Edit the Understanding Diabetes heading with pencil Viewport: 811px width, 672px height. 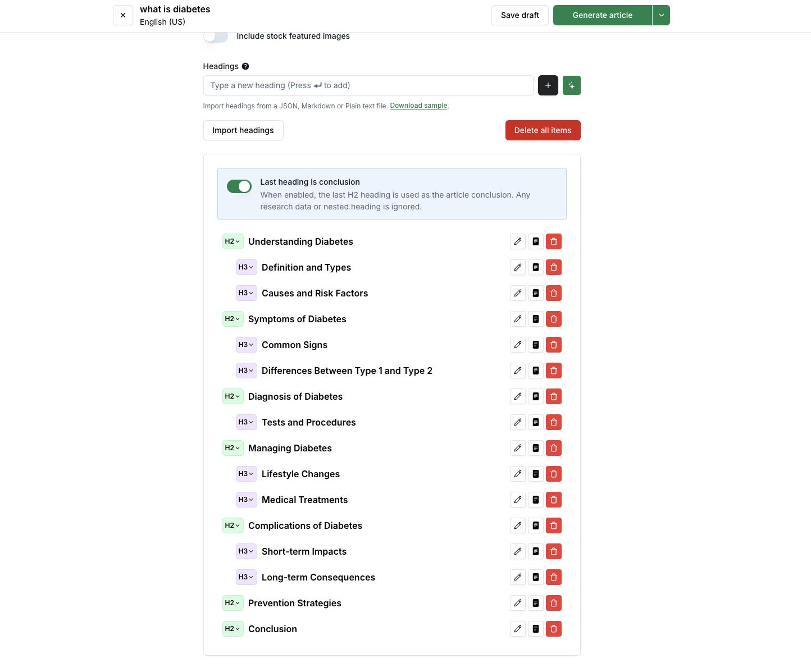click(x=518, y=241)
